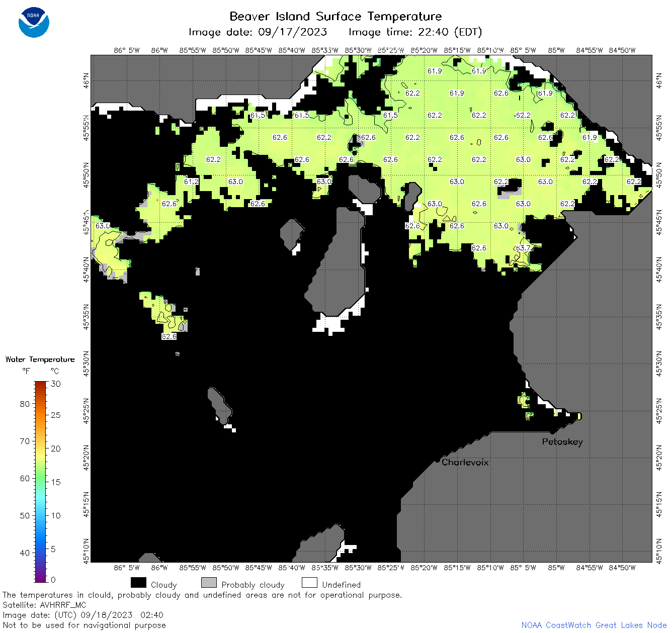Select the Petoskey location dot marker
The height and width of the screenshot is (633, 672).
tap(552, 432)
